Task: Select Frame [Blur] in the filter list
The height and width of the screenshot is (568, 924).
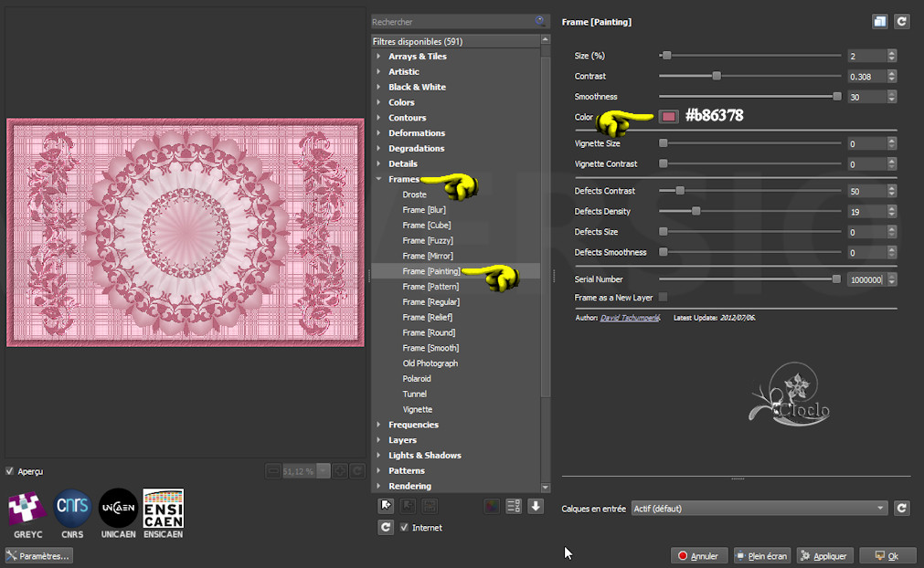Action: tap(424, 210)
